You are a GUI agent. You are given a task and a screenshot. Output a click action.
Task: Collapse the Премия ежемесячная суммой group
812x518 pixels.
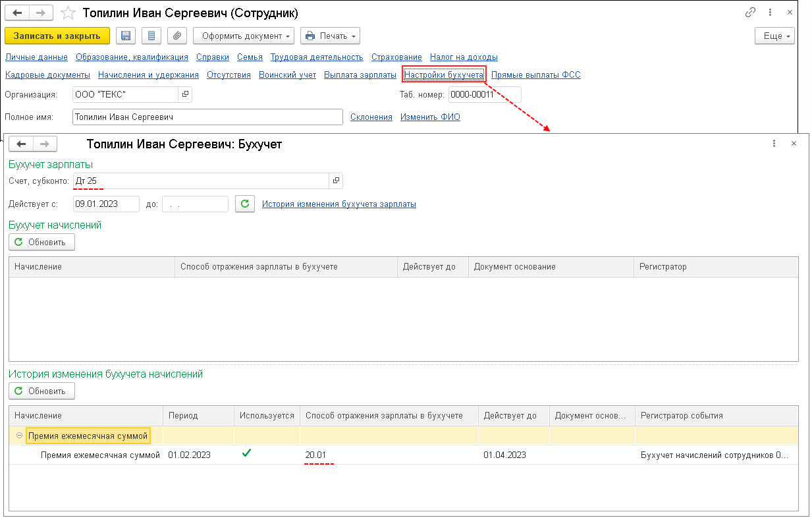pos(19,436)
